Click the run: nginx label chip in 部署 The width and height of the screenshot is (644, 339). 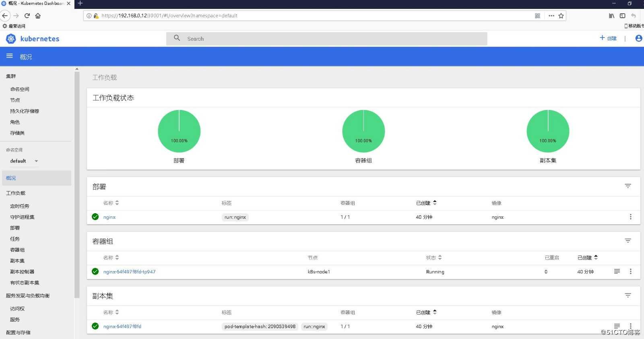coord(235,217)
